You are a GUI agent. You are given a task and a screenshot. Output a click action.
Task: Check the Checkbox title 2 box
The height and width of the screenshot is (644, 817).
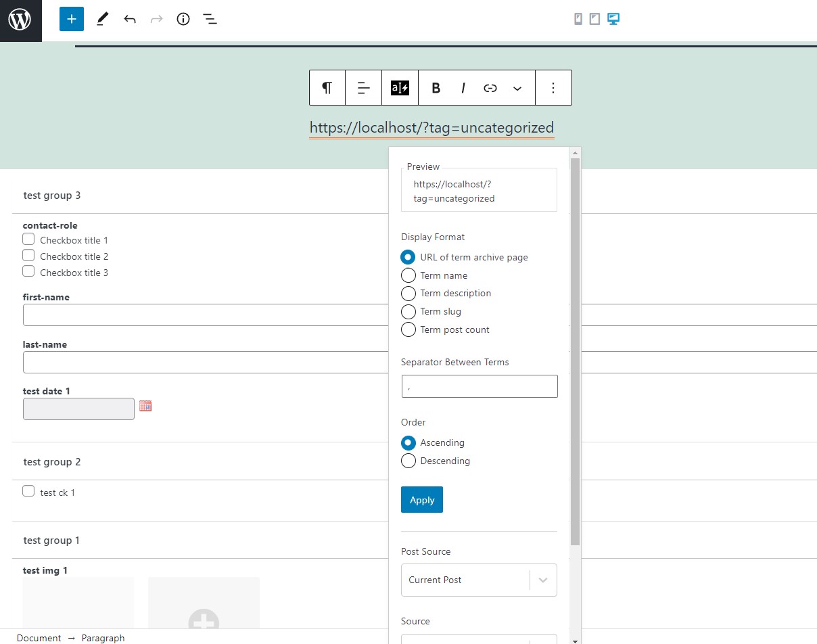(x=28, y=256)
